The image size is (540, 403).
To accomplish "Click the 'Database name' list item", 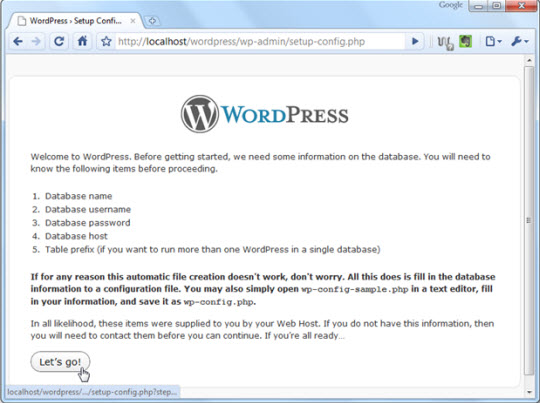I will [x=79, y=196].
